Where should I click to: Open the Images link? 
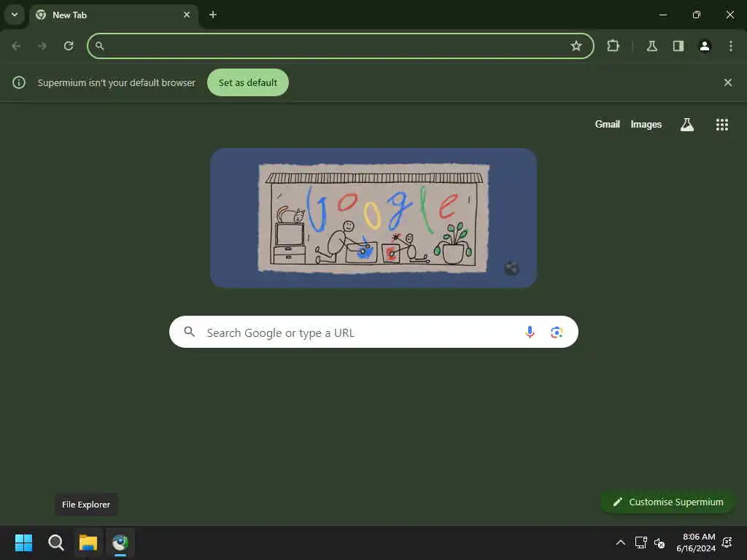646,124
